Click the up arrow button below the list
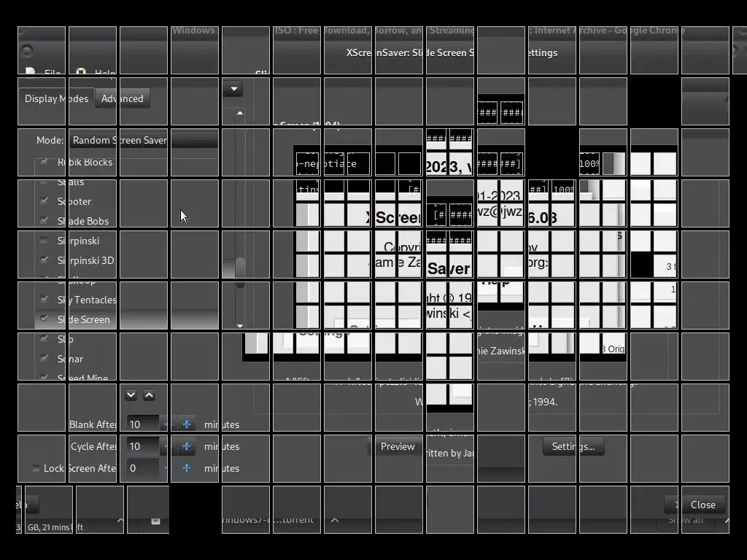 tap(149, 395)
